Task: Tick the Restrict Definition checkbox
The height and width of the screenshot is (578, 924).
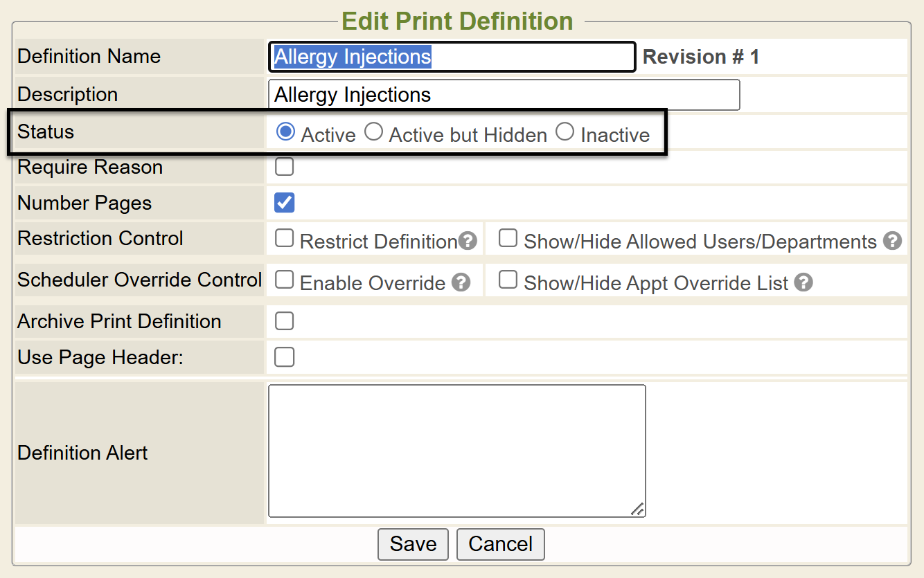Action: [285, 239]
